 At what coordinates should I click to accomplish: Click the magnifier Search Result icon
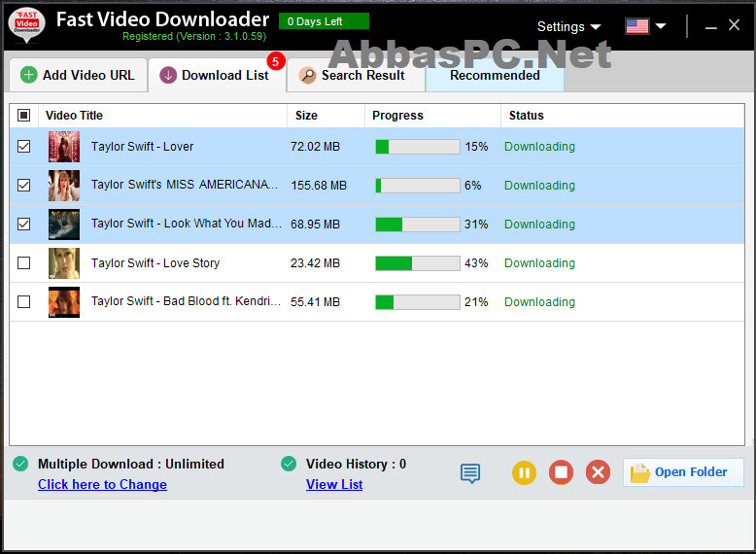[x=307, y=75]
